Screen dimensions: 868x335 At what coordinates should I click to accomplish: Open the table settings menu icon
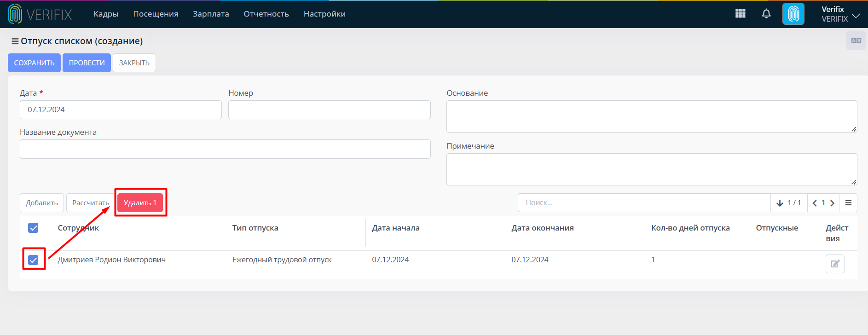pyautogui.click(x=848, y=203)
